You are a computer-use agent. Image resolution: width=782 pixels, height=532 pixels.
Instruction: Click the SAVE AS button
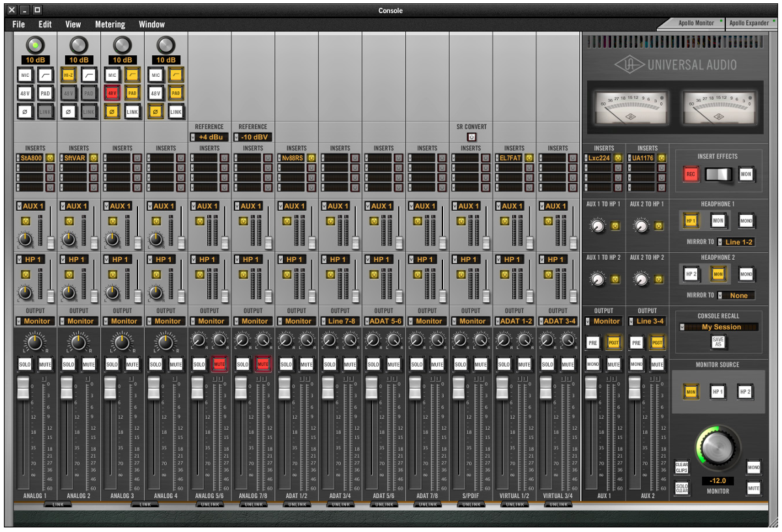click(718, 342)
